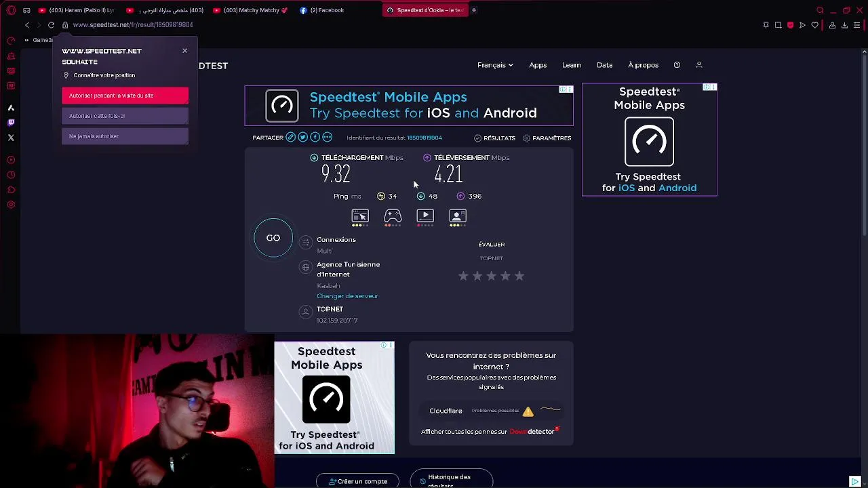Open Speedtest help question mark icon
The image size is (868, 488).
coord(677,65)
